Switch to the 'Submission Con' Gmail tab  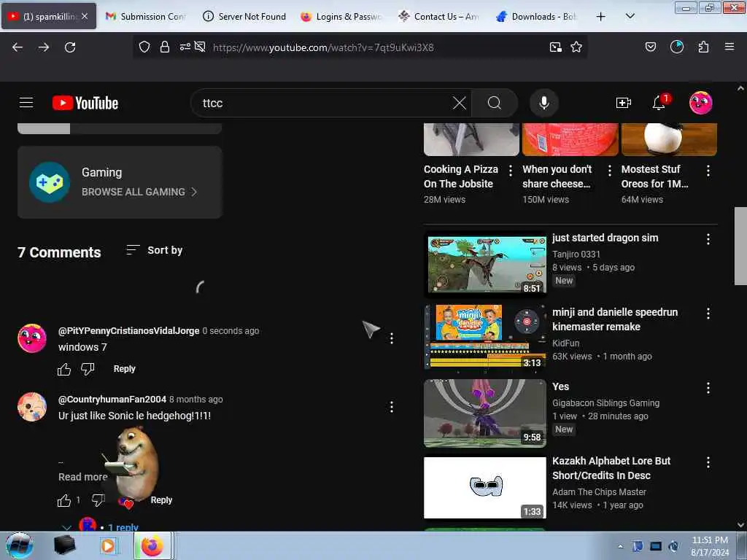pyautogui.click(x=146, y=16)
